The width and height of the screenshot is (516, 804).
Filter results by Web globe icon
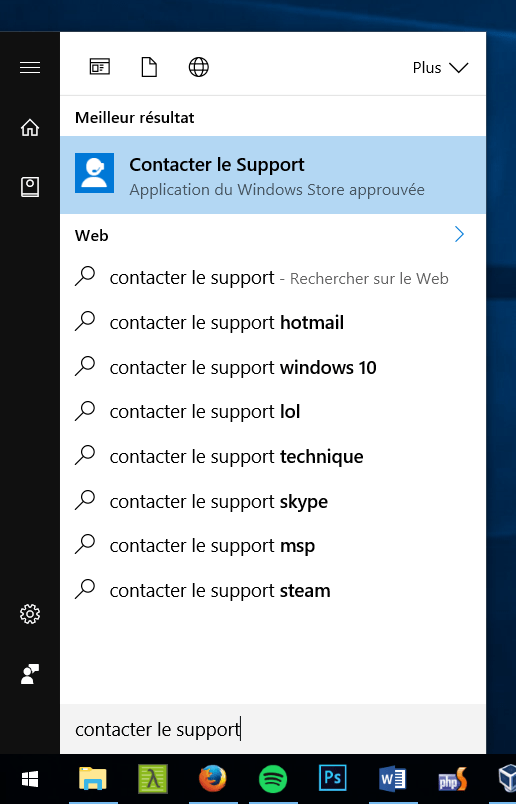[199, 67]
